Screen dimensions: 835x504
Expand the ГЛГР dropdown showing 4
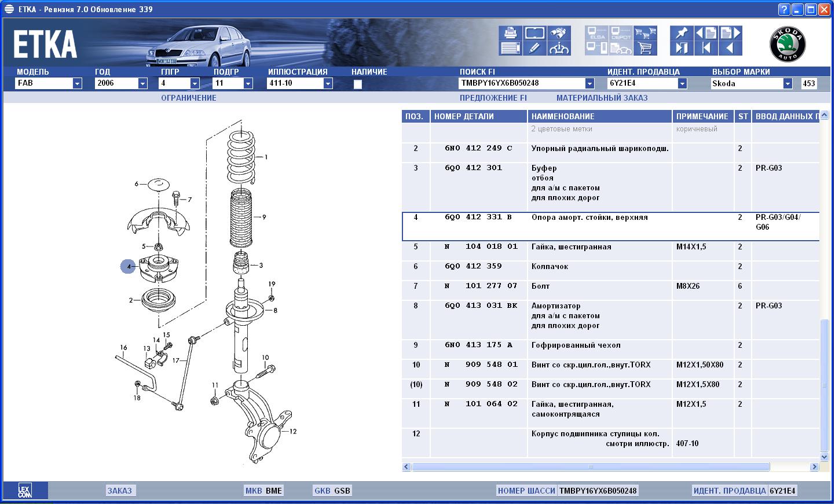click(195, 83)
